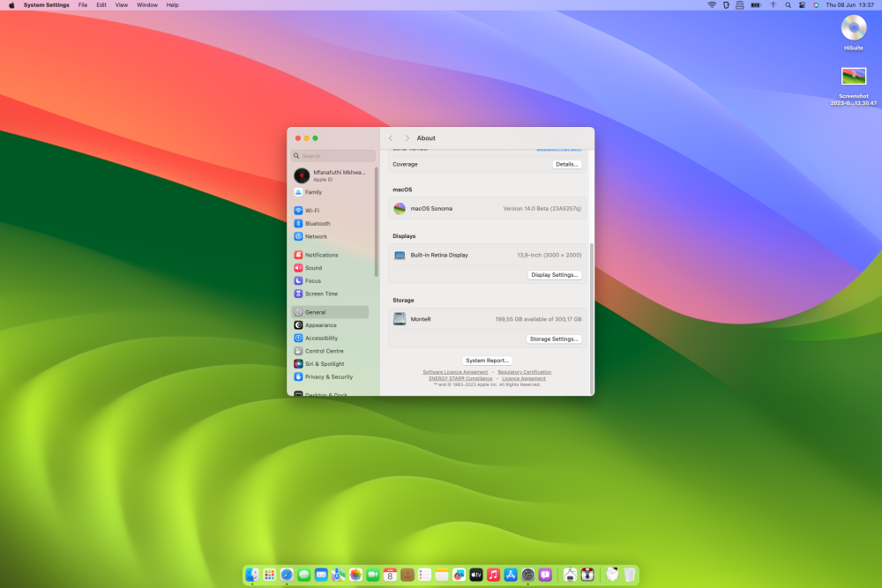Open the Edit menu
This screenshot has width=882, height=588.
101,5
